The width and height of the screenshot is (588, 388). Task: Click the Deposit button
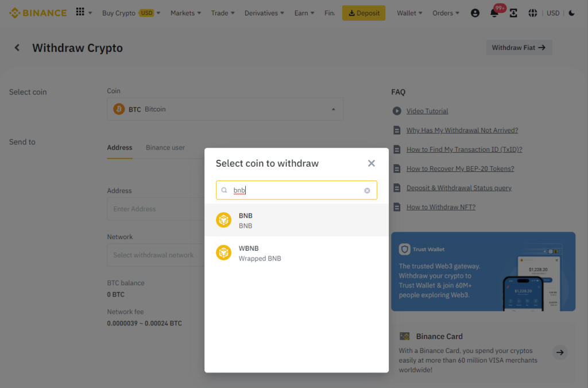[x=363, y=13]
